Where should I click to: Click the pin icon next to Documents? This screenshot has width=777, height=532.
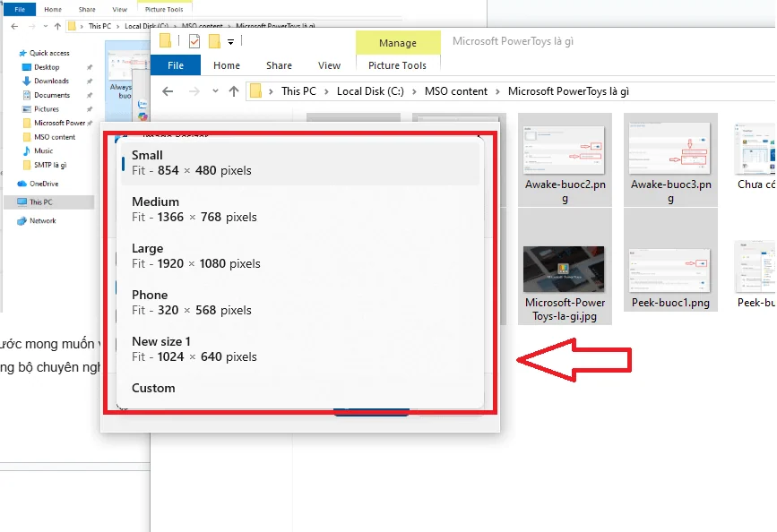click(90, 95)
